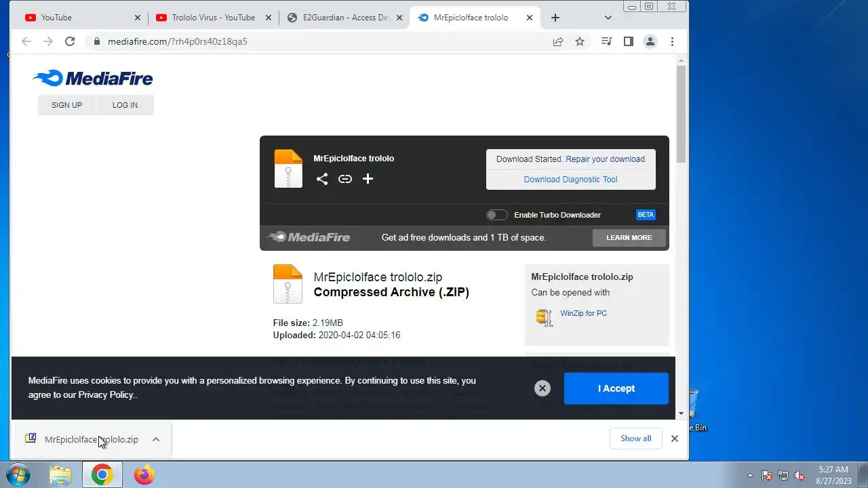Click the orange zip file icon in dark panel
Screen dimensions: 868x488
[288, 168]
